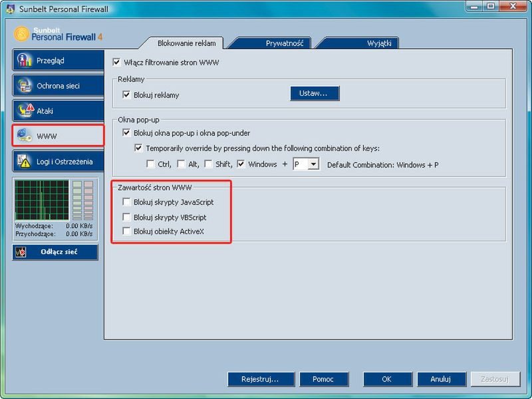Click the Ochrona sieci computers icon
532x399 pixels.
click(x=25, y=86)
